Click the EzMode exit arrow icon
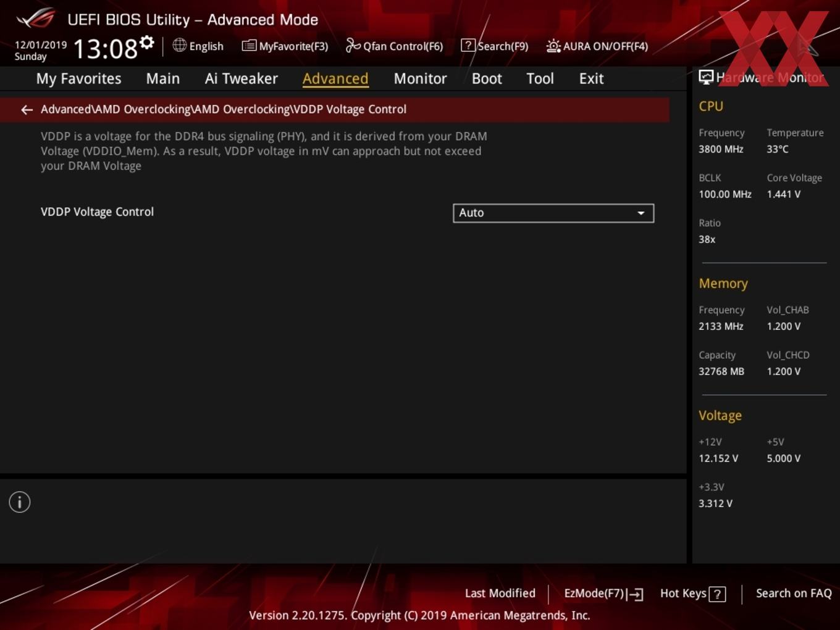This screenshot has height=630, width=840. (635, 594)
